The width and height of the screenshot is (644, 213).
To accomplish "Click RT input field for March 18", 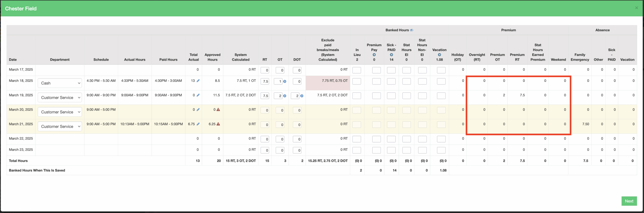I will 265,82.
